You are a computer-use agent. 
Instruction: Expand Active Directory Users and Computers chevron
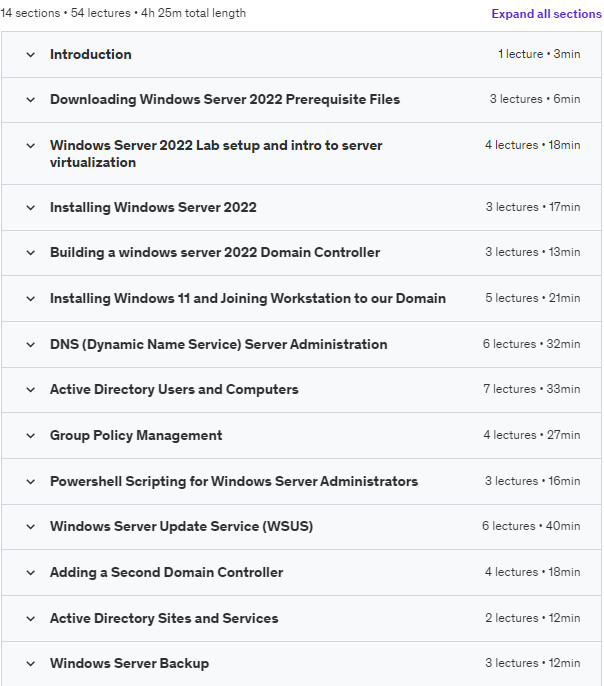tap(31, 390)
